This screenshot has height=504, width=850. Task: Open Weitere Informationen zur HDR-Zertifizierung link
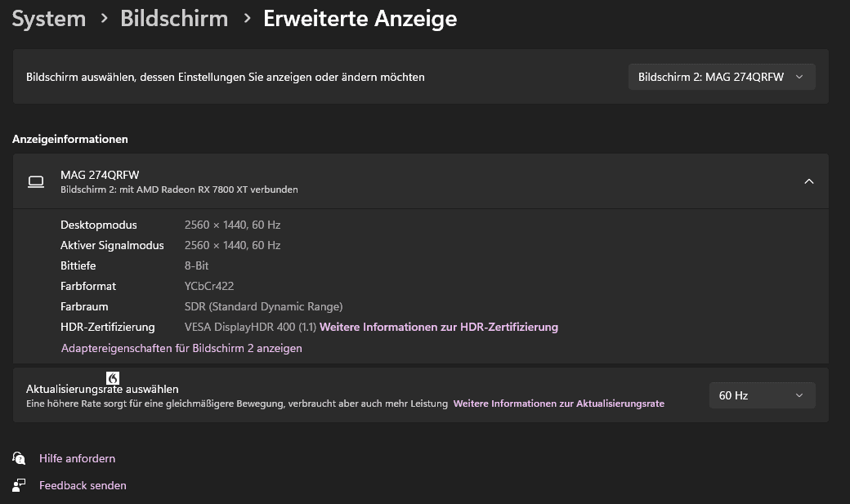(x=439, y=327)
